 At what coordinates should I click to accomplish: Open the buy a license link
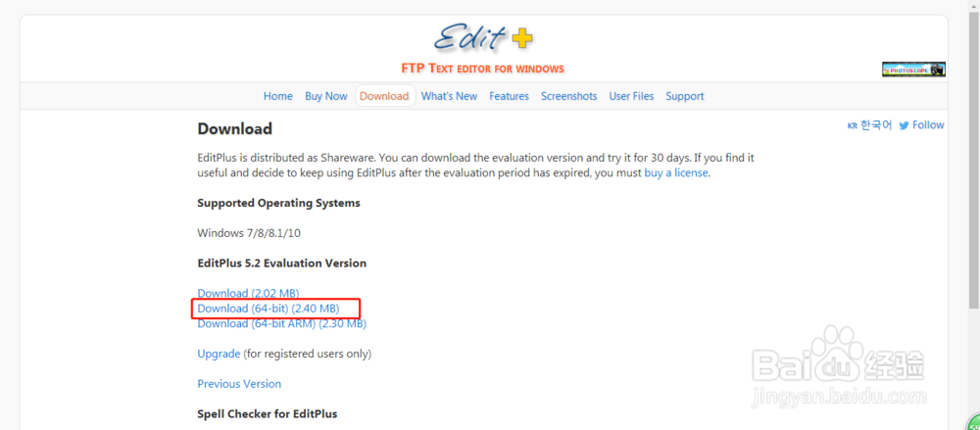pyautogui.click(x=676, y=173)
